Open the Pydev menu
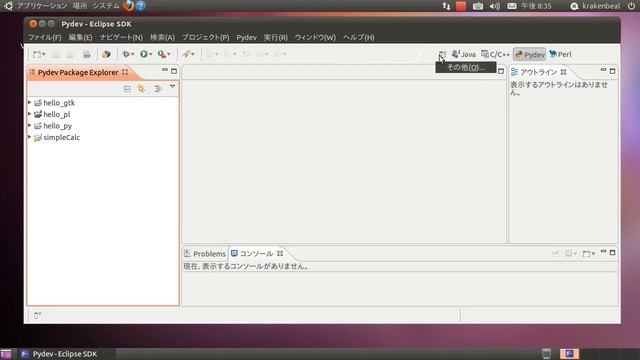Viewport: 640px width, 360px height. 247,37
